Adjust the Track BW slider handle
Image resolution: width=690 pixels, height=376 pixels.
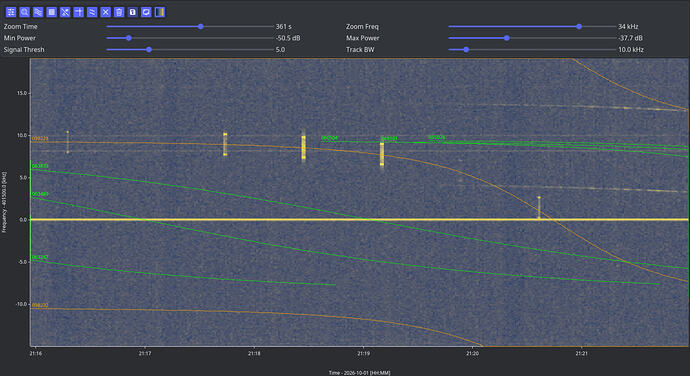click(466, 49)
